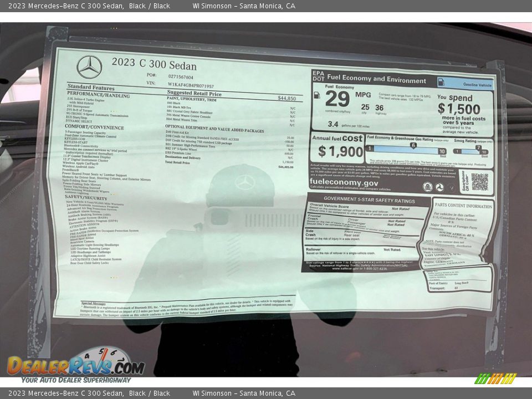Image resolution: width=532 pixels, height=399 pixels.
Task: Click the annual fuel cost '$1,900'
Action: pos(341,151)
